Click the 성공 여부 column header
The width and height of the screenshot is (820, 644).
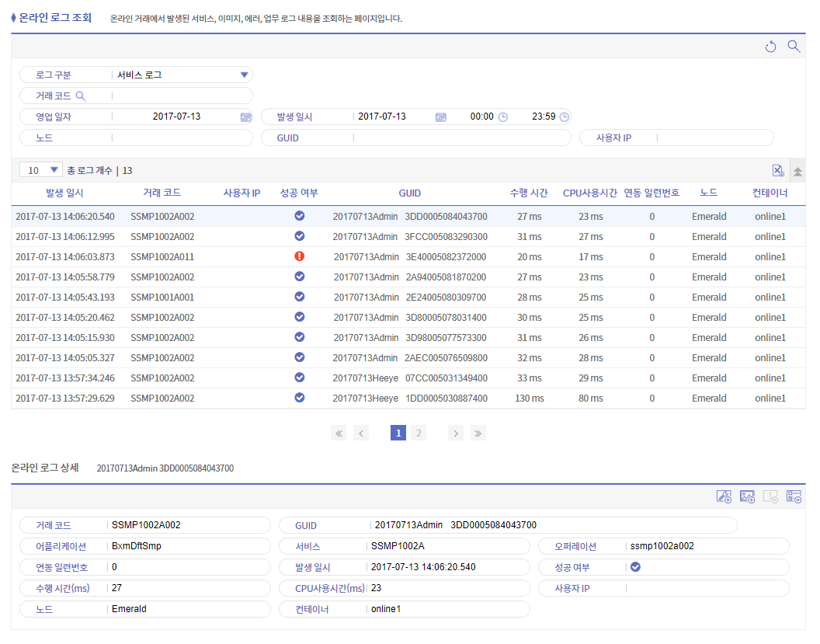[299, 193]
